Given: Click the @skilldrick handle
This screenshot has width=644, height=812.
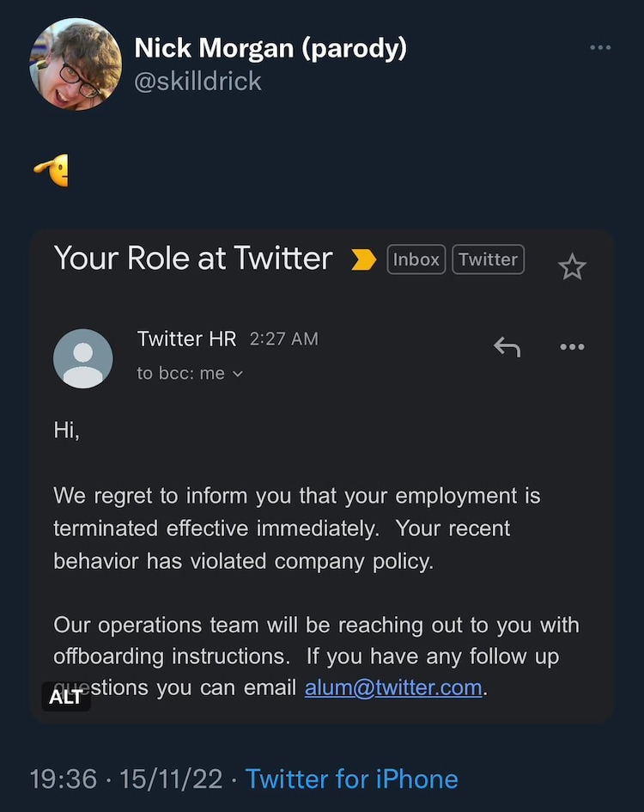Looking at the screenshot, I should [197, 82].
